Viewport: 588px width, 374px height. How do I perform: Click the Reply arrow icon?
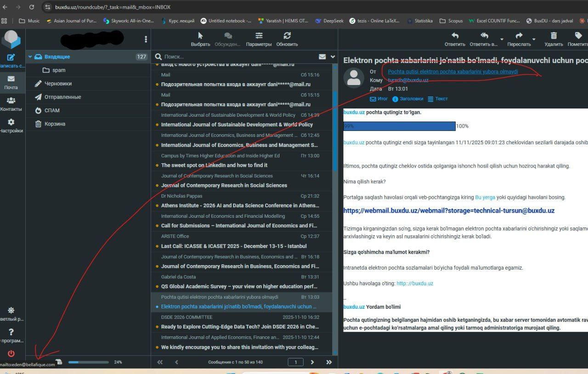[x=455, y=36]
